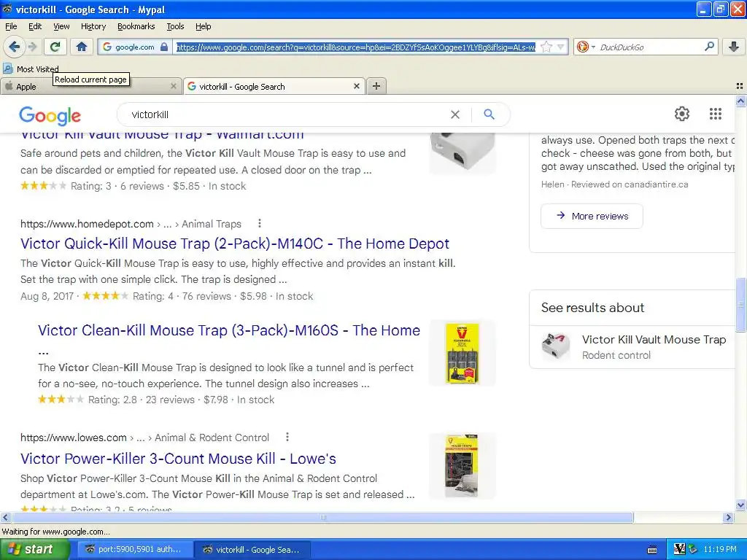Click the V tray icon
747x560 pixels.
pyautogui.click(x=679, y=549)
